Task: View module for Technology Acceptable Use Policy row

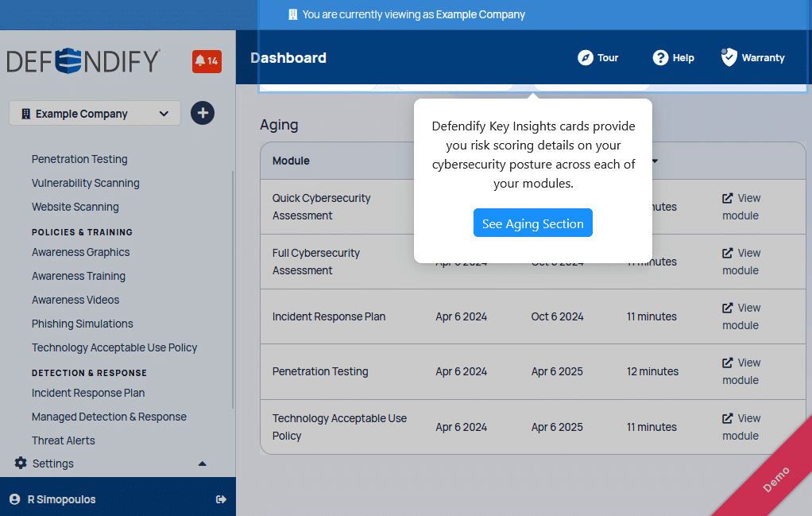Action: (741, 427)
